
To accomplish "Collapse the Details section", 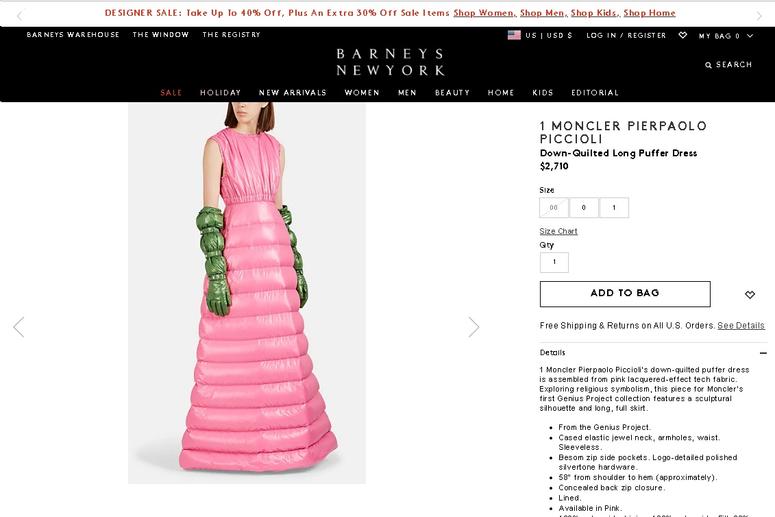I will [763, 353].
